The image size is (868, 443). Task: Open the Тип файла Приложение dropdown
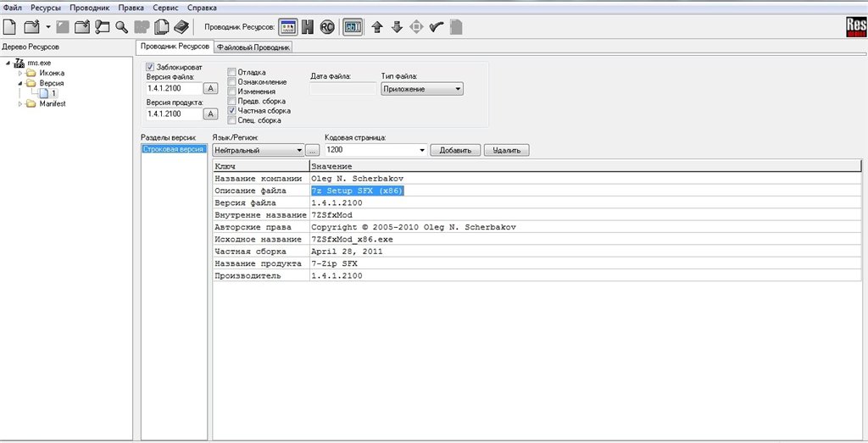422,88
